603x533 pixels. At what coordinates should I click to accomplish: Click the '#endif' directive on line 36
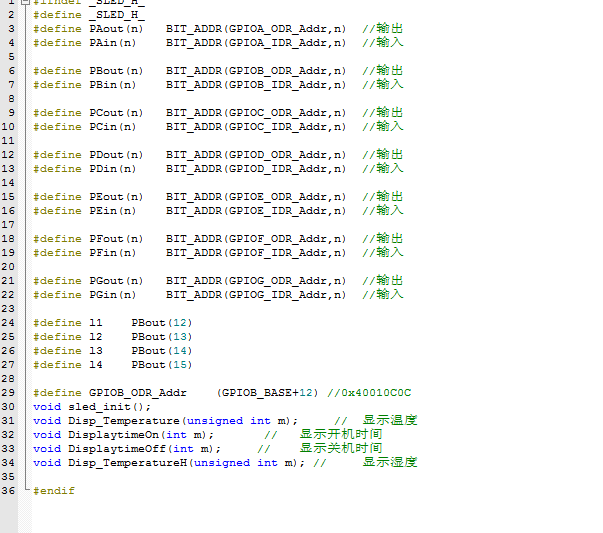[x=54, y=491]
